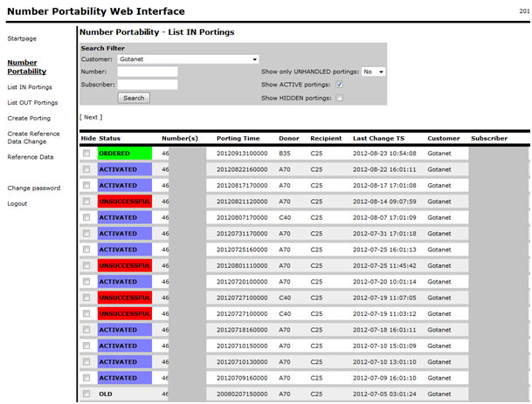This screenshot has width=532, height=404.
Task: Click the Last Change TS column header
Action: click(378, 138)
